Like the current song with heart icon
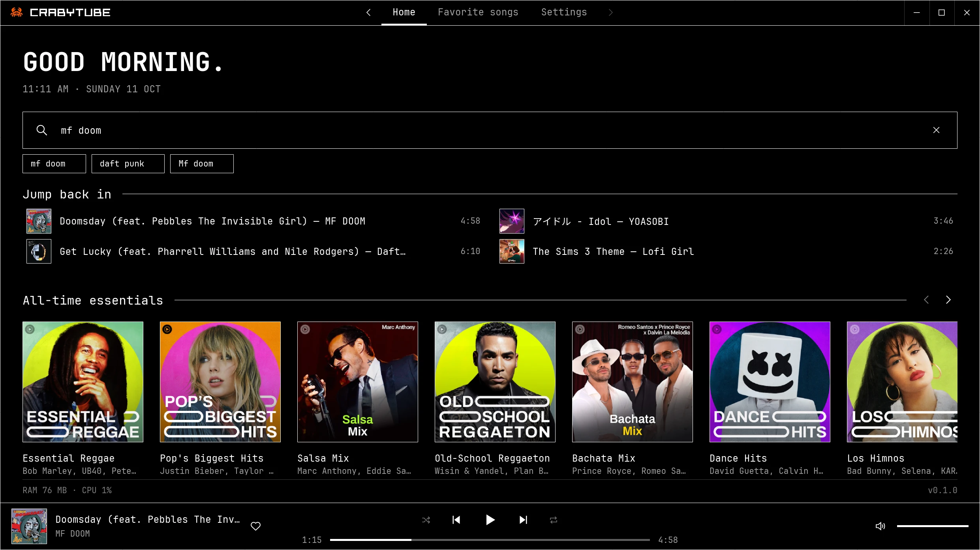The width and height of the screenshot is (980, 550). coord(255,526)
